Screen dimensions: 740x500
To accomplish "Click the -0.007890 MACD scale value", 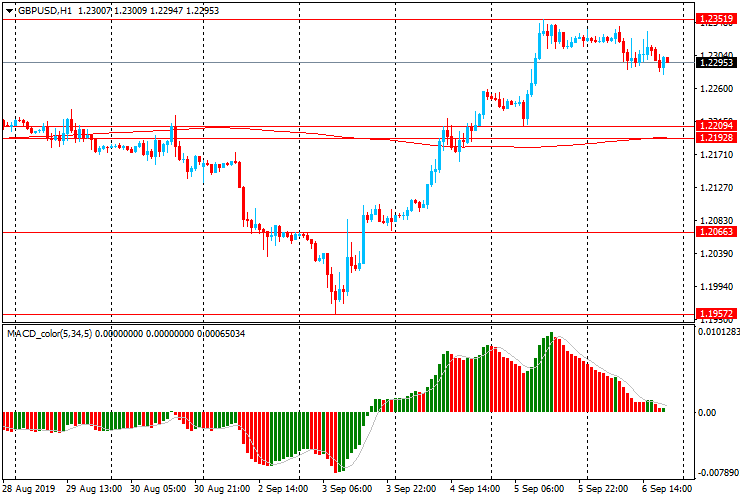I will (718, 473).
